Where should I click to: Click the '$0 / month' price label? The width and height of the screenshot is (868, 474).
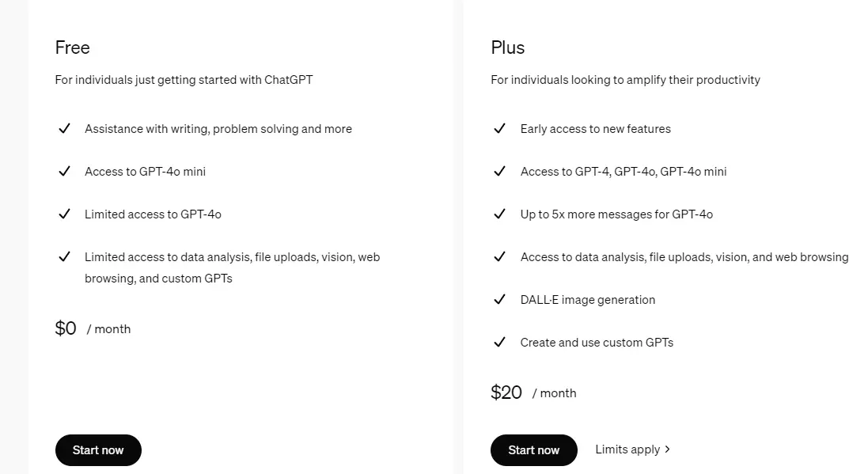[93, 327]
